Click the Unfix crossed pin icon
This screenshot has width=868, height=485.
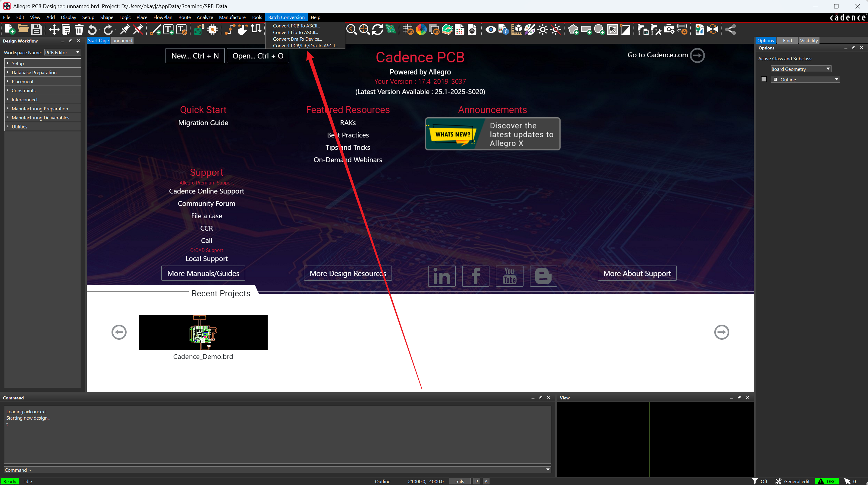(x=138, y=30)
